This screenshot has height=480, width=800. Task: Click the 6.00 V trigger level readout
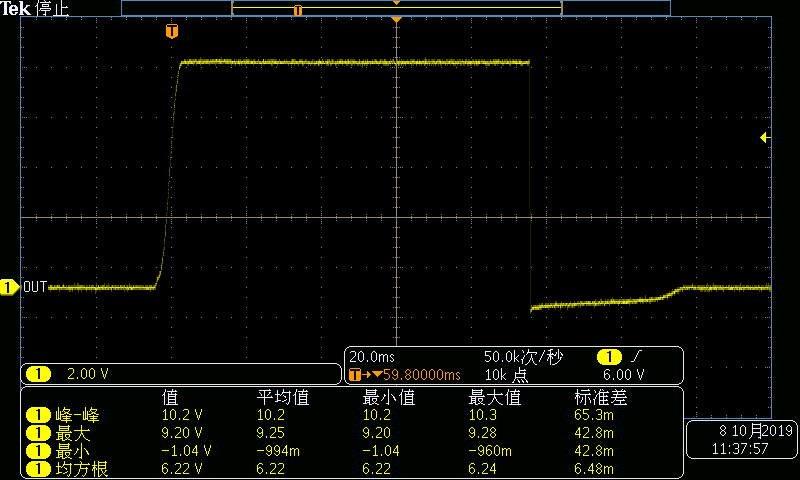click(623, 375)
